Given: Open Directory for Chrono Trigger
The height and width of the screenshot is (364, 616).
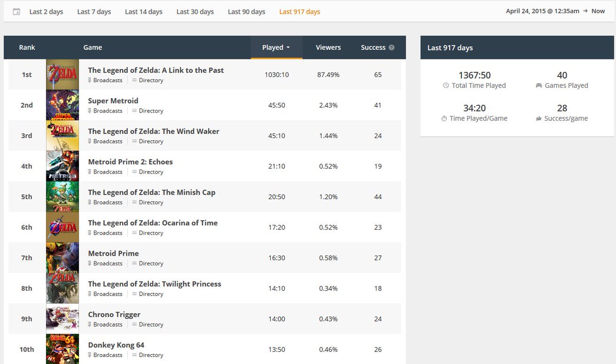Looking at the screenshot, I should point(147,324).
